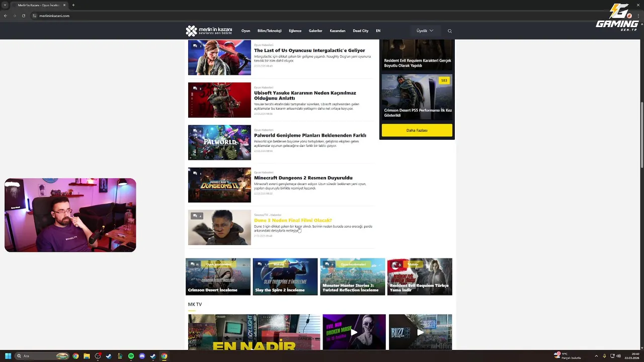Open the tab search chevron in Chrome
The width and height of the screenshot is (644, 362).
(x=5, y=5)
